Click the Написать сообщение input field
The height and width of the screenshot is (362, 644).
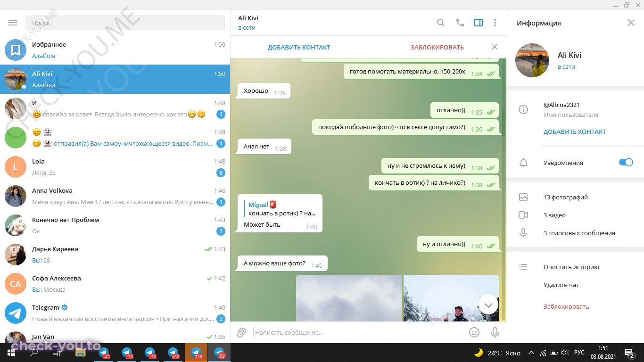[358, 332]
